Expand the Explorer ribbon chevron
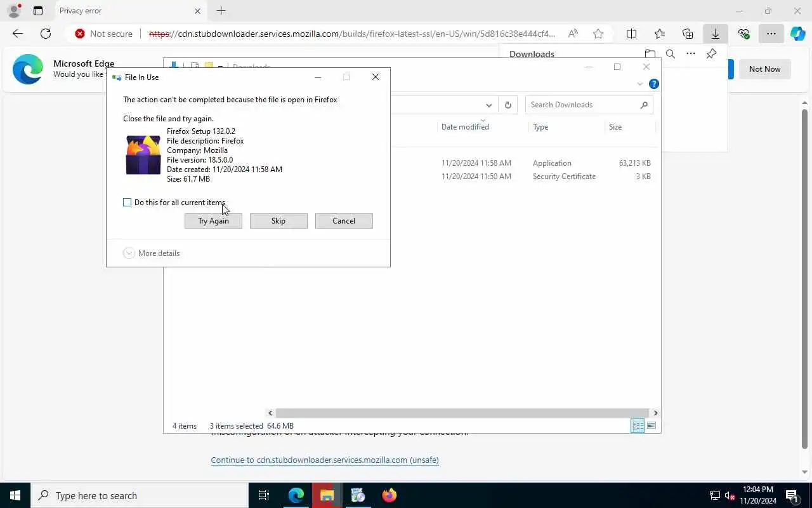This screenshot has width=812, height=508. click(x=639, y=84)
